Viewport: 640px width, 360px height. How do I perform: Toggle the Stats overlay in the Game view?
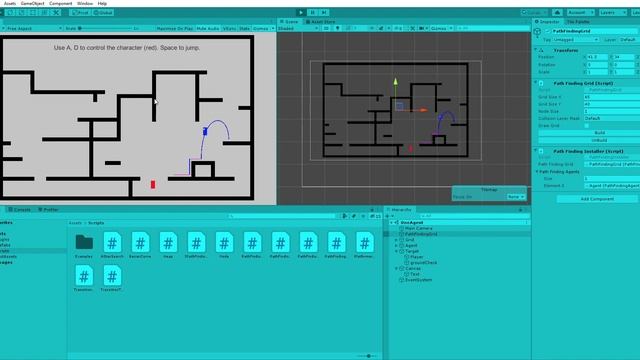[244, 29]
